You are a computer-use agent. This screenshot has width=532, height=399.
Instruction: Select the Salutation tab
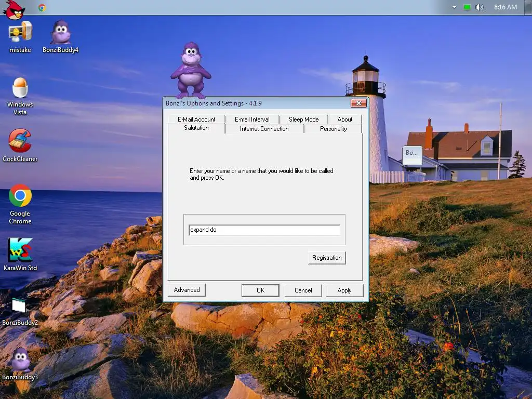coord(196,128)
